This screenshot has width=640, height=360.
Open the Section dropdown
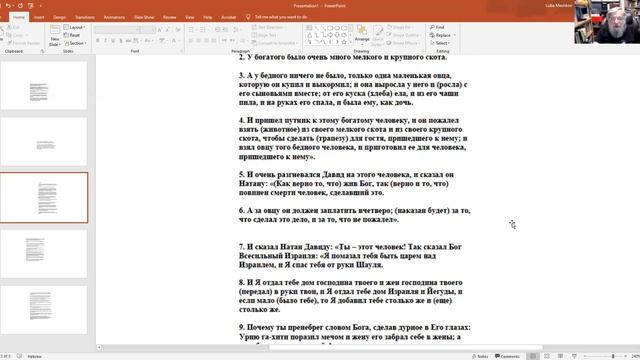pos(75,43)
